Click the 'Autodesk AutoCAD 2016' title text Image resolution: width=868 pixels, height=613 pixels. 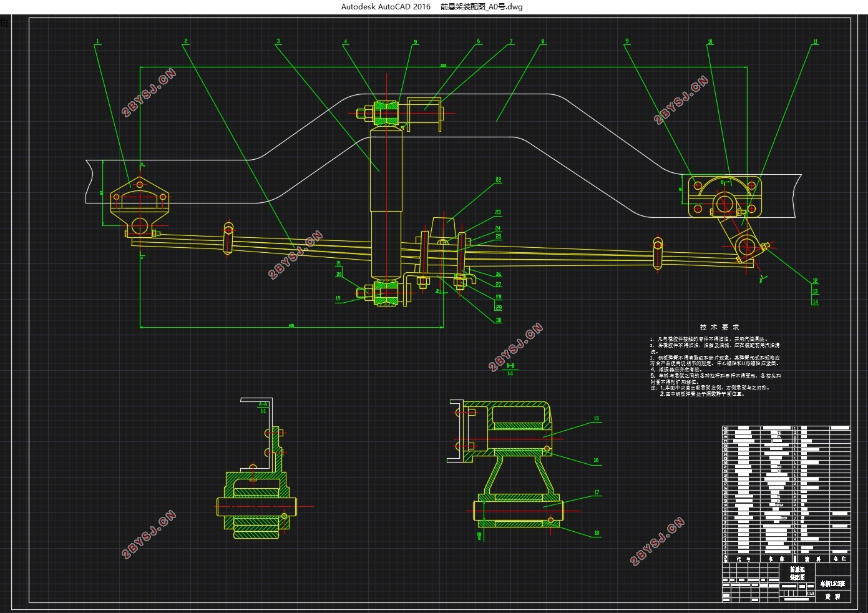pyautogui.click(x=386, y=7)
